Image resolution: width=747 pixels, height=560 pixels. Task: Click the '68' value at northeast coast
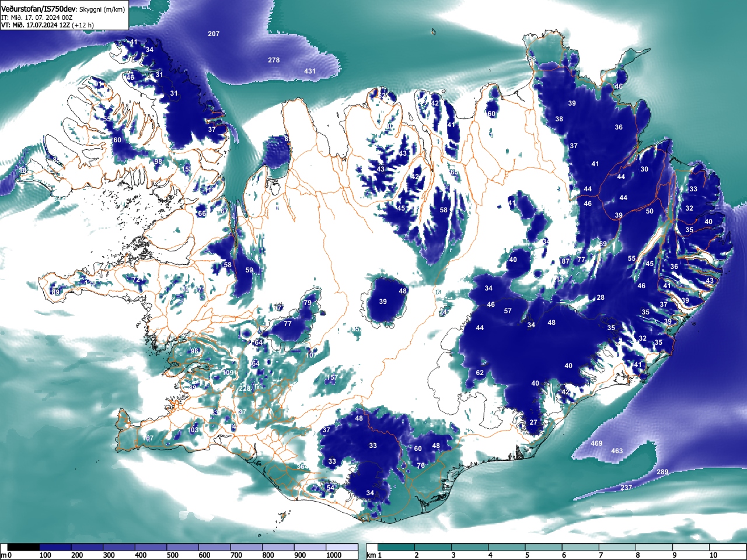pyautogui.click(x=532, y=60)
